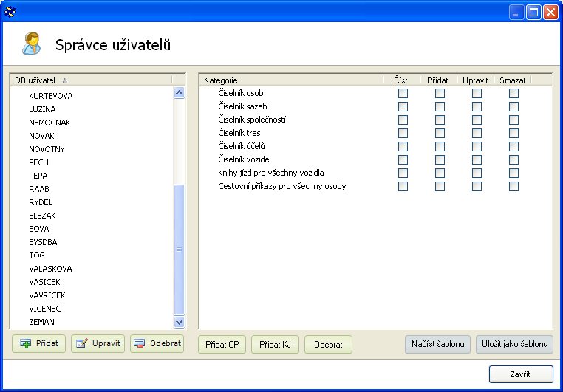Select user PEPA
563x392 pixels.
click(38, 176)
